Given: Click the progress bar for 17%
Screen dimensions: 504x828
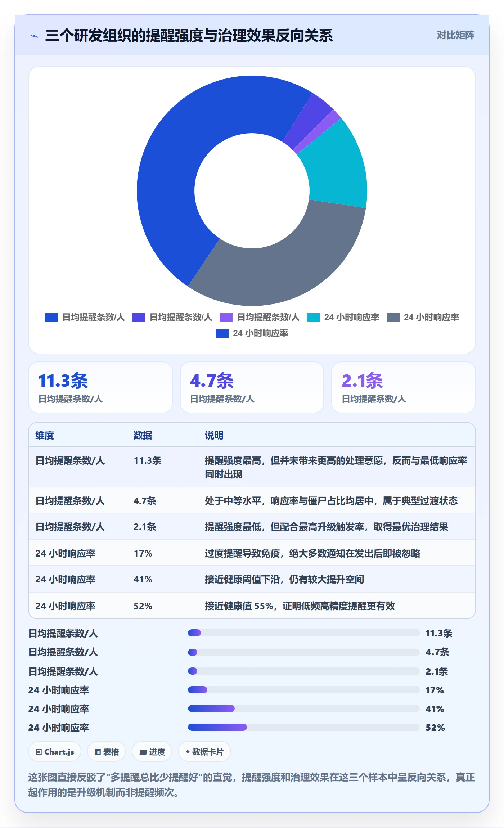Looking at the screenshot, I should click(x=303, y=690).
